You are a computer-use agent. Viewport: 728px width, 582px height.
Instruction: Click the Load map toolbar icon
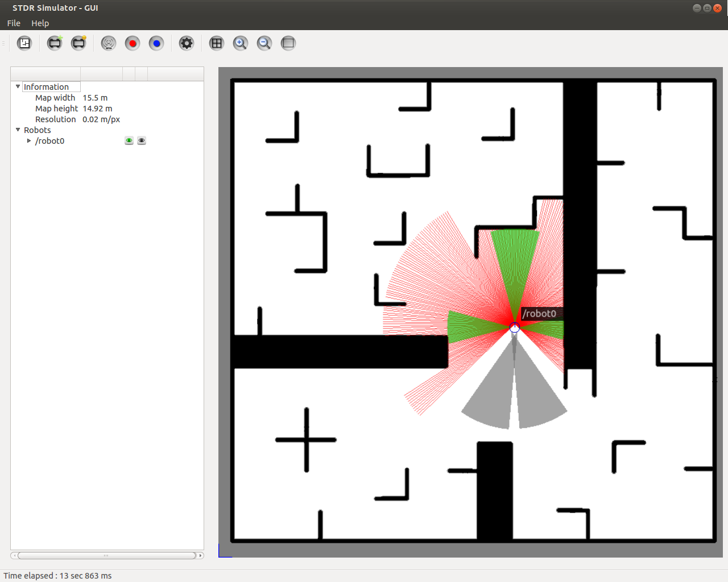(x=24, y=43)
